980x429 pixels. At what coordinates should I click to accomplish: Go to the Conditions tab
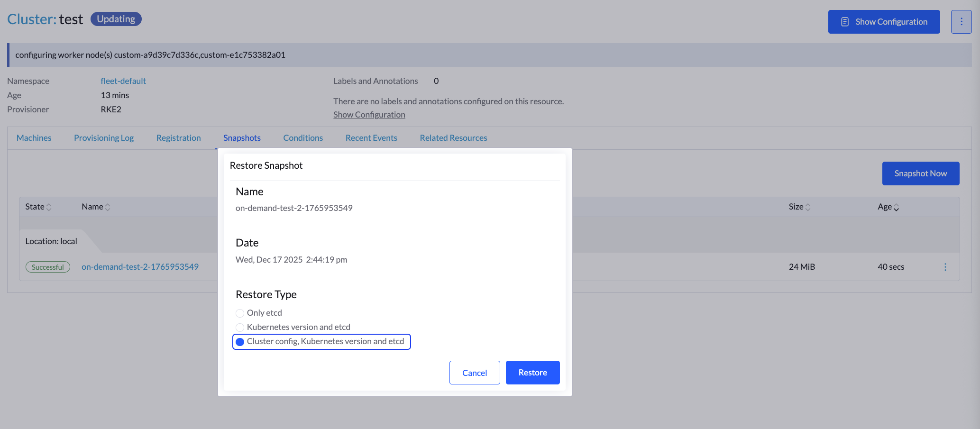tap(303, 138)
